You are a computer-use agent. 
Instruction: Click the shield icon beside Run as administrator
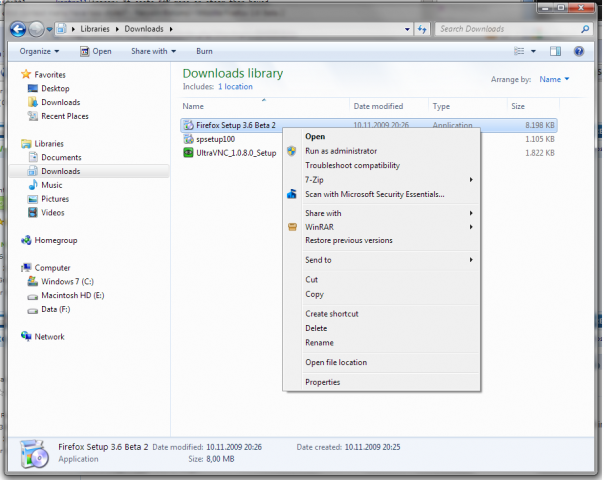point(292,151)
